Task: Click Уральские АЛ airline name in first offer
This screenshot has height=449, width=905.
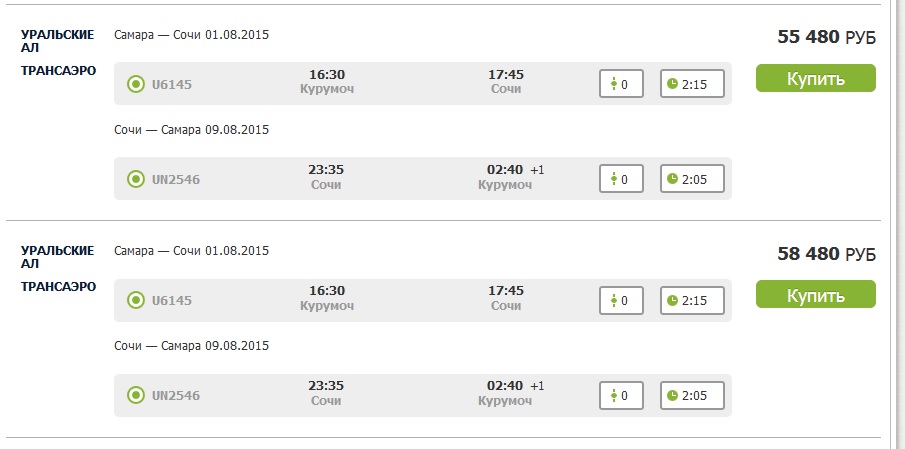Action: point(57,41)
